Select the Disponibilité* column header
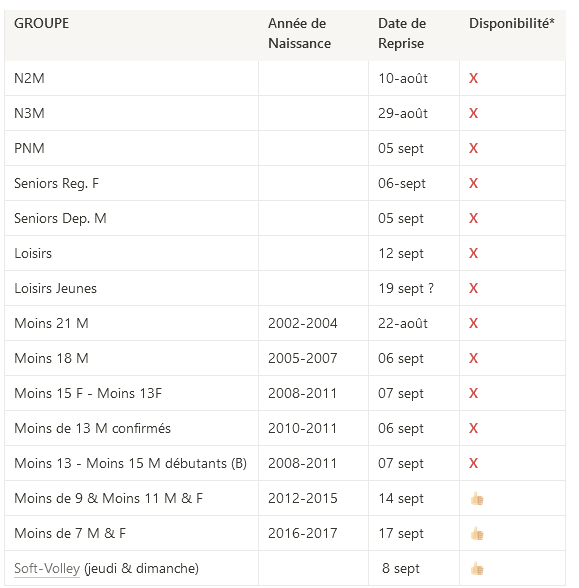 tap(512, 23)
